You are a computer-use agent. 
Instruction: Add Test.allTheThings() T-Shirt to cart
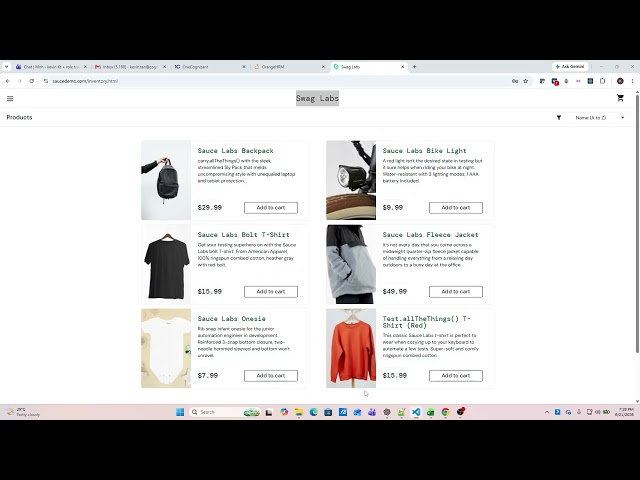[456, 376]
